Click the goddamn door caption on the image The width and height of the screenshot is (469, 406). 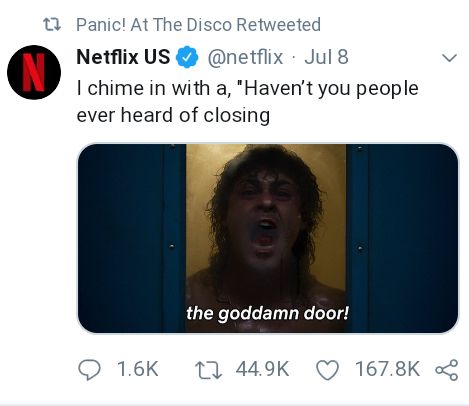267,313
